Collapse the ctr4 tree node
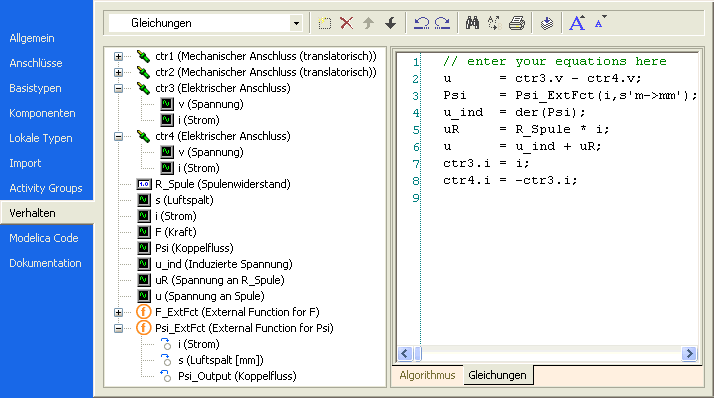714x398 pixels. click(118, 136)
